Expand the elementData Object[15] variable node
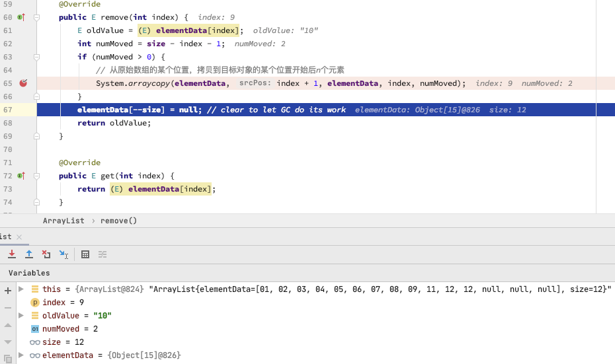The width and height of the screenshot is (615, 364). (21, 355)
